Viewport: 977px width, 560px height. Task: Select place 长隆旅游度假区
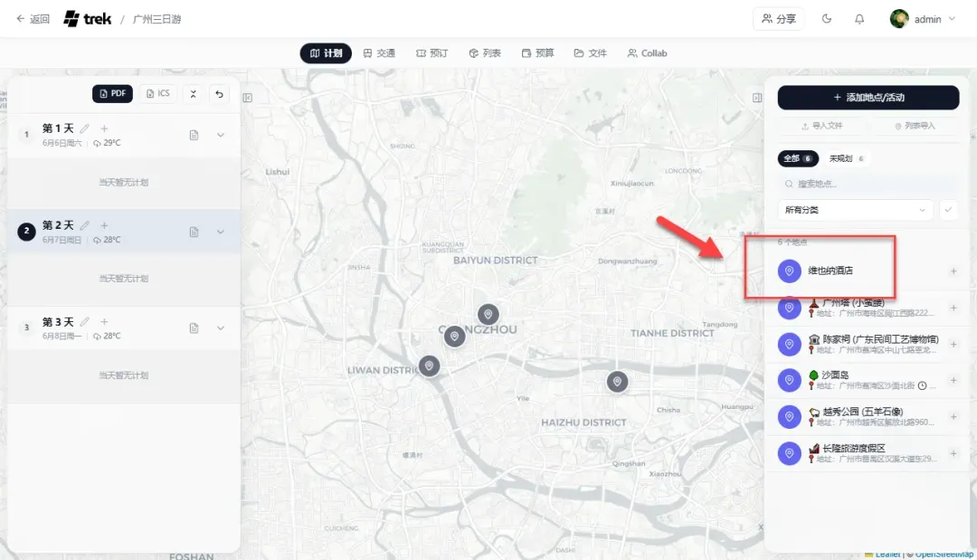(868, 453)
